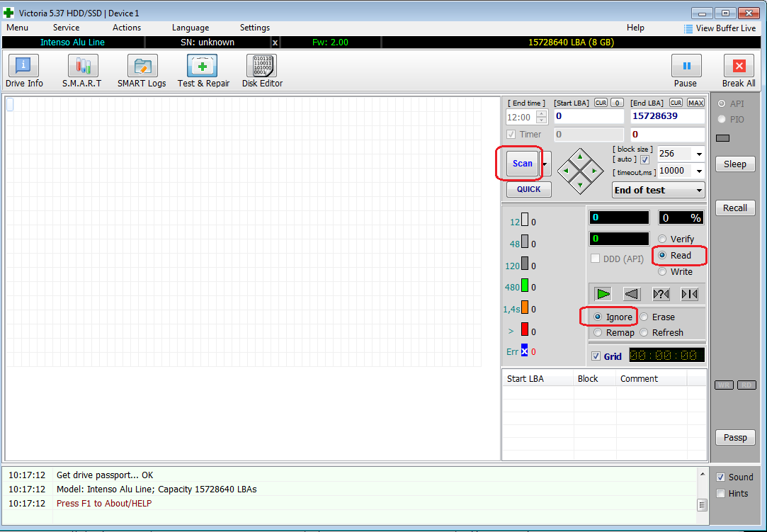Image resolution: width=767 pixels, height=532 pixels.
Task: Expand the block size dropdown
Action: [x=699, y=154]
